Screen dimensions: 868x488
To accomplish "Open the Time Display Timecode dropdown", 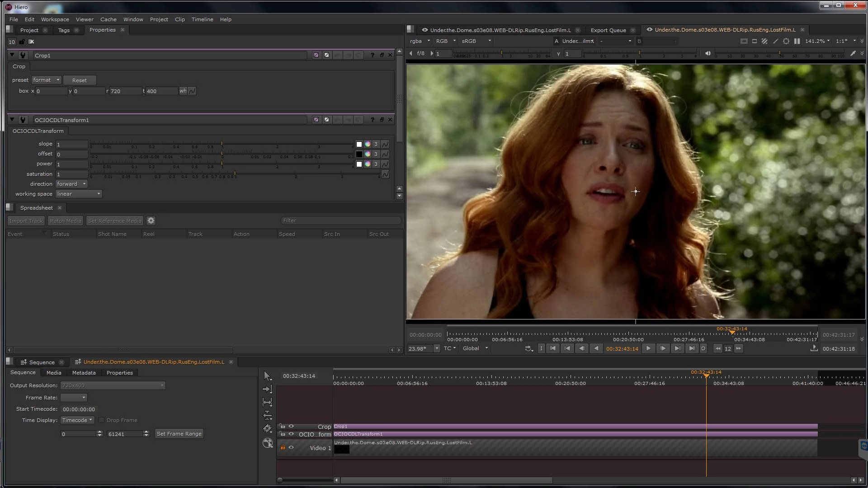I will tap(77, 420).
